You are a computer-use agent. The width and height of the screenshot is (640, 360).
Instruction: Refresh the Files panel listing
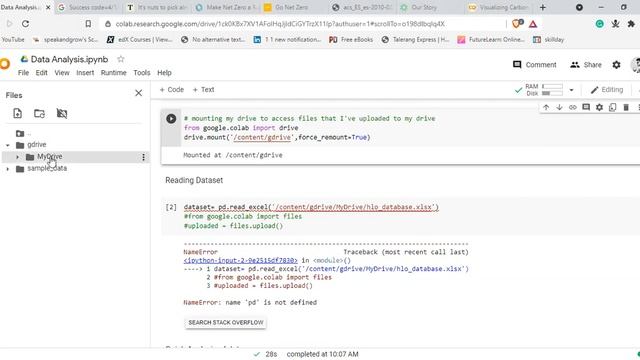click(39, 113)
